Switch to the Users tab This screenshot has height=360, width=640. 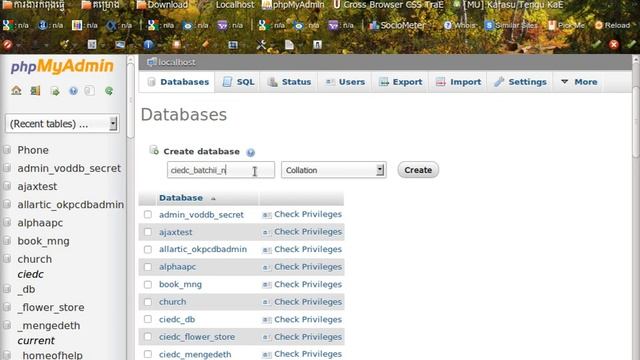(345, 82)
